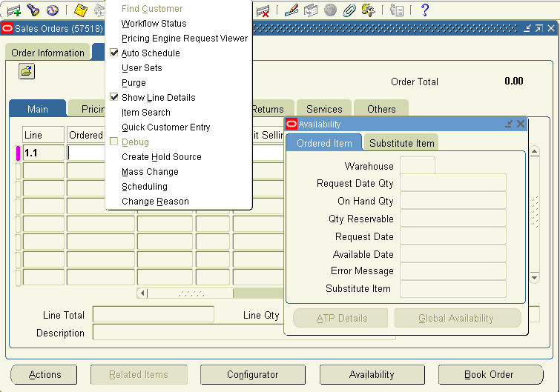Click the Find flashlight toolbar icon
560x392 pixels.
(x=33, y=10)
